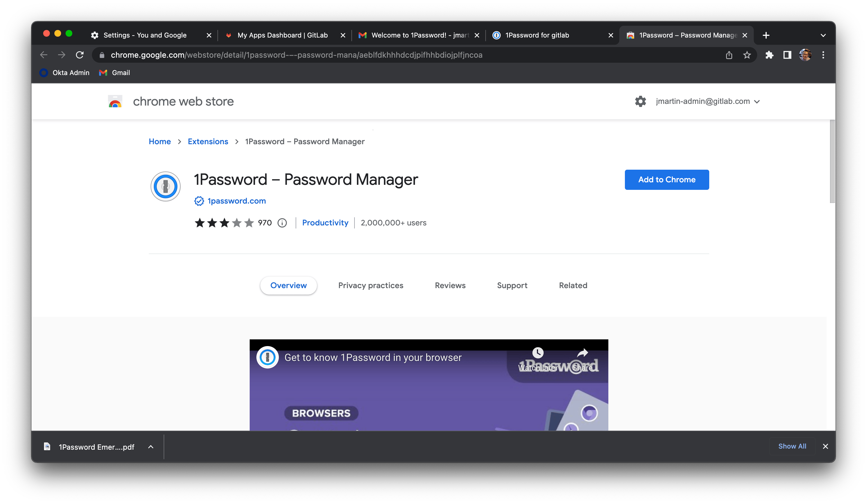The height and width of the screenshot is (504, 867).
Task: Toggle the side panel icon
Action: 787,55
